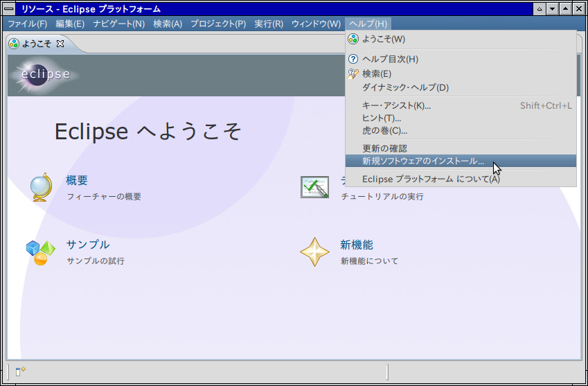Image resolution: width=588 pixels, height=386 pixels.
Task: Click the search icon beside 検索(E)
Action: (x=353, y=74)
